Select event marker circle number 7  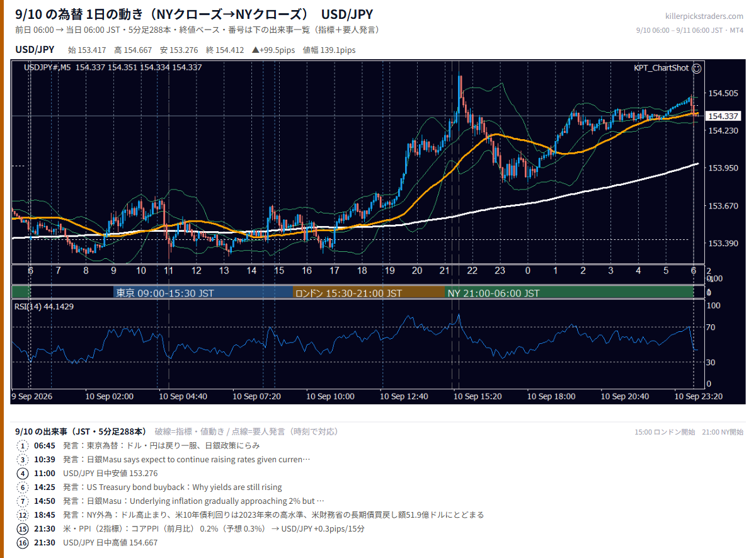coord(23,501)
